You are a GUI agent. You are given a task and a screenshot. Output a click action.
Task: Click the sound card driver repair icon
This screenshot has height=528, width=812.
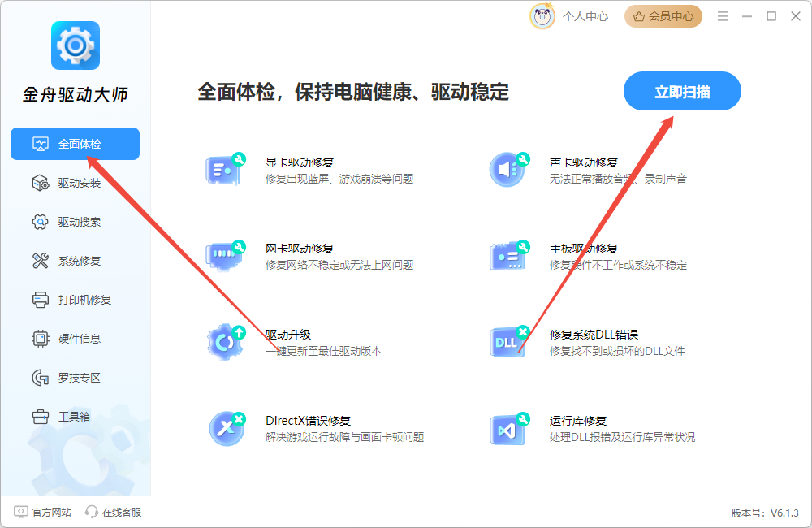pyautogui.click(x=509, y=170)
